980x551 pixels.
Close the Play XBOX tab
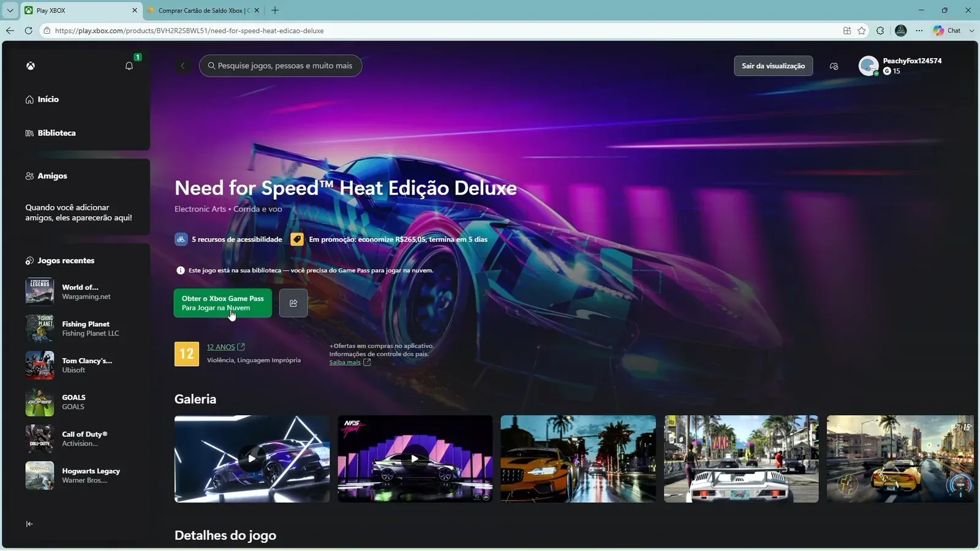coord(135,10)
